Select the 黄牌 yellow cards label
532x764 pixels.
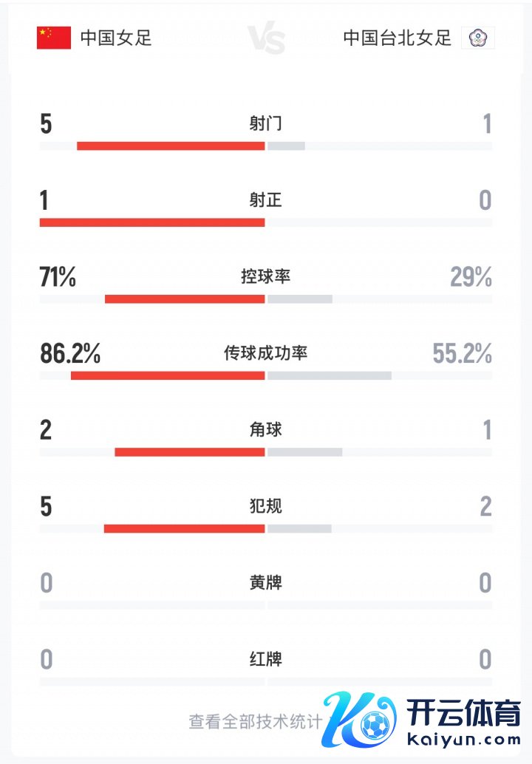[266, 583]
